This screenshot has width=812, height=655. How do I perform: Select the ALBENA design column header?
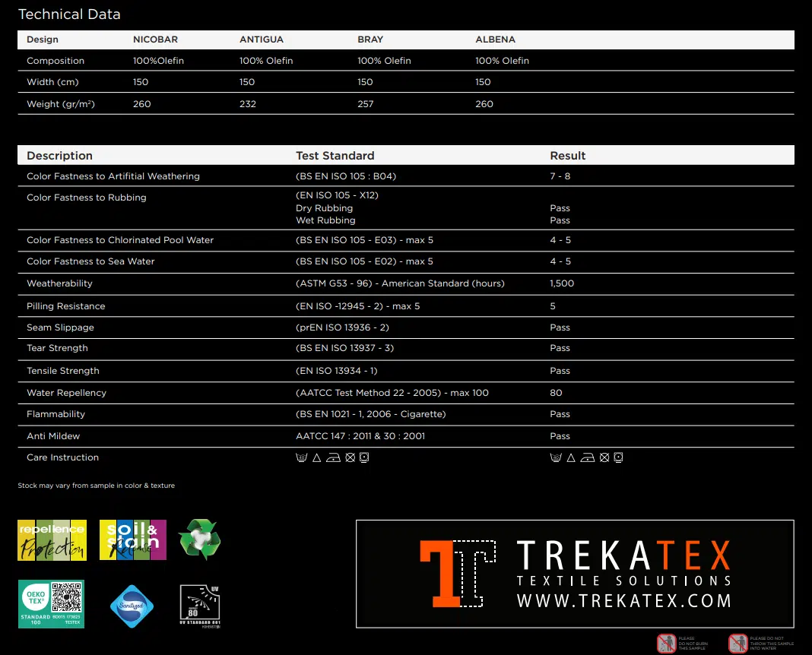click(x=495, y=40)
